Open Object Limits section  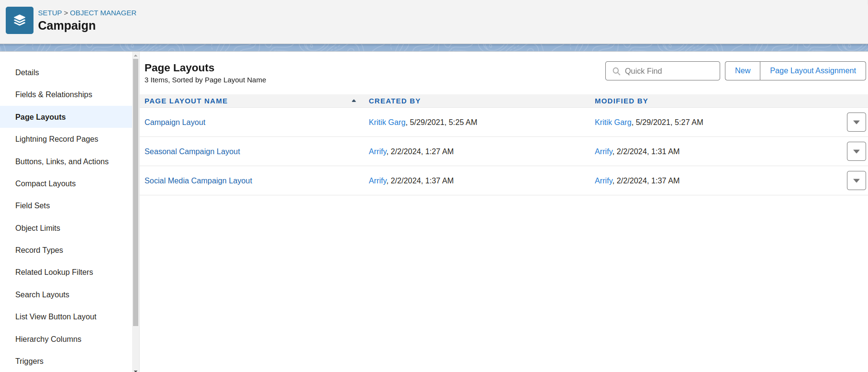pos(38,228)
